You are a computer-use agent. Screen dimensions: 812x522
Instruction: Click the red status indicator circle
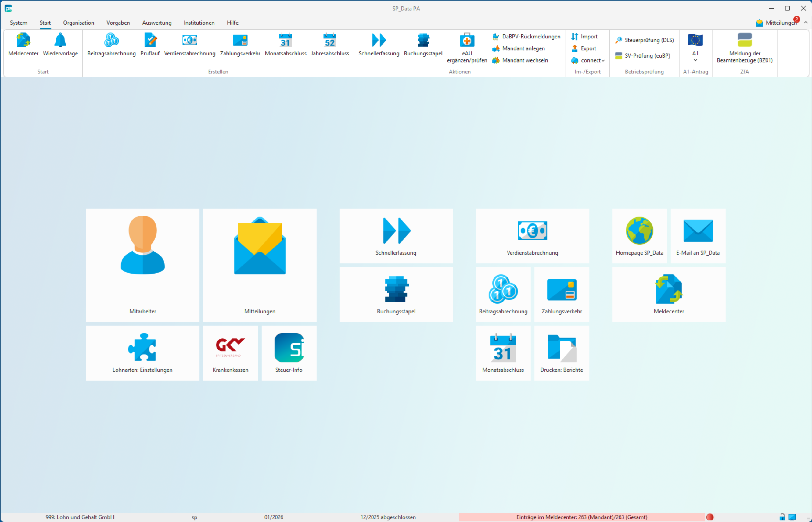tap(710, 517)
